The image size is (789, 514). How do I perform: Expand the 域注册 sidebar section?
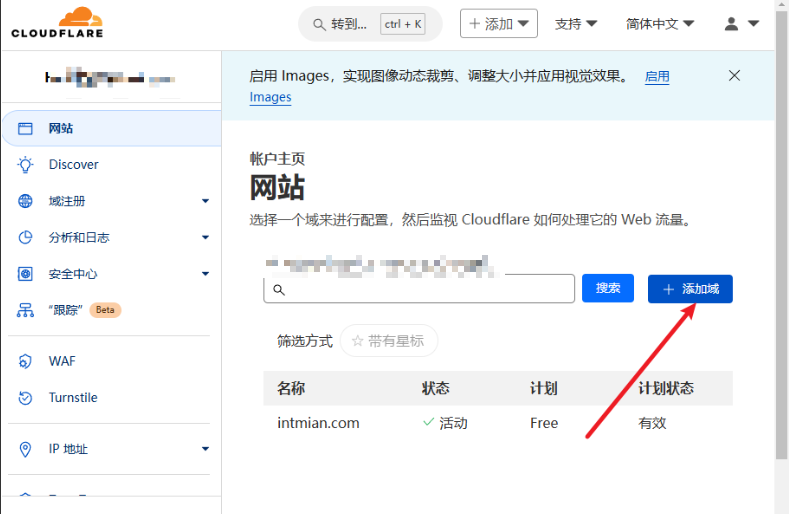tap(205, 201)
